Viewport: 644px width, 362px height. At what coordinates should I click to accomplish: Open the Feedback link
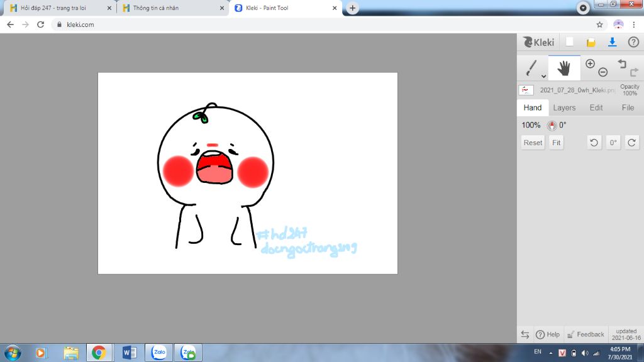click(x=586, y=334)
